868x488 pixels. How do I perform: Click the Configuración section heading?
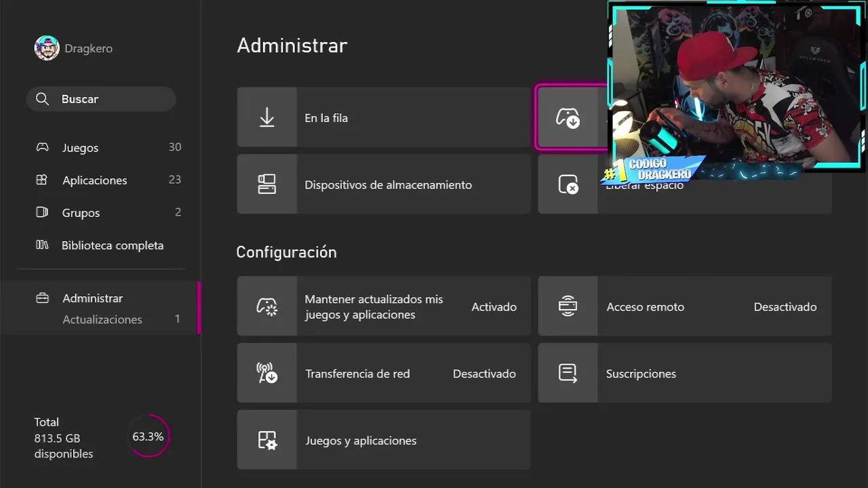286,252
